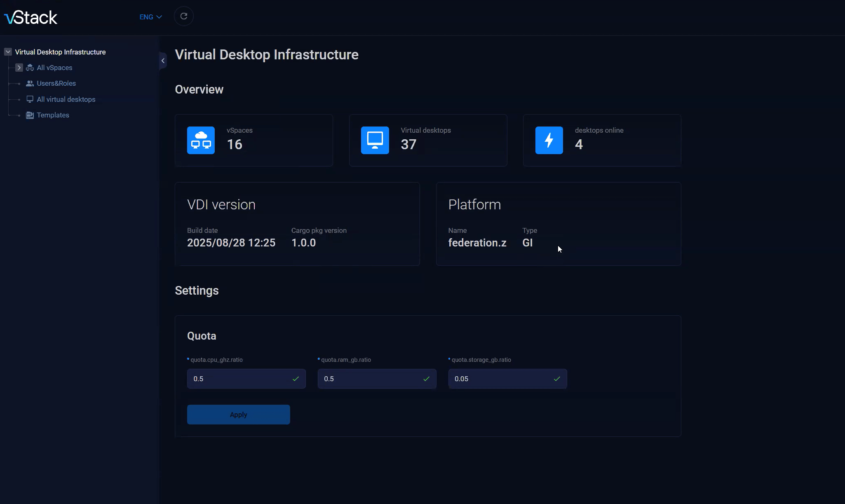Click the Virtual desktops monitor icon
845x504 pixels.
(375, 140)
